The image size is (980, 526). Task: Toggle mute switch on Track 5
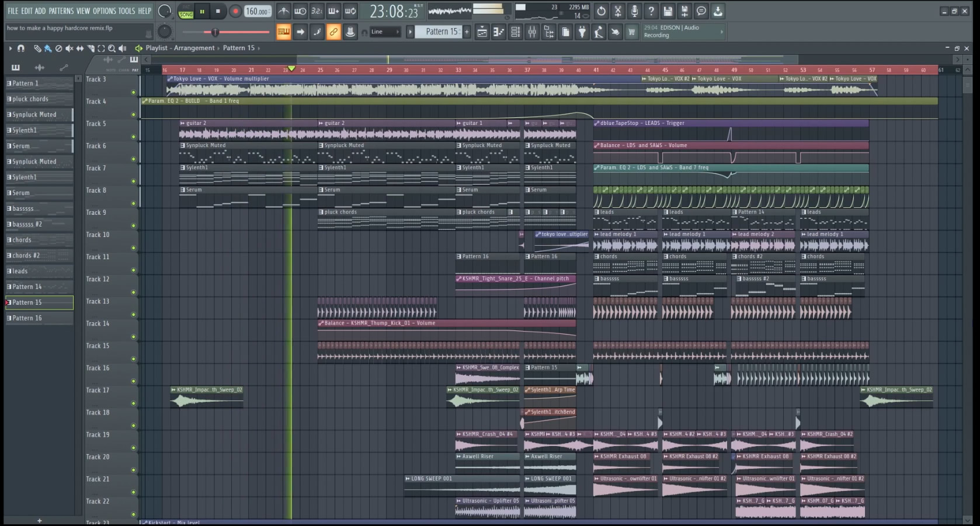(133, 137)
